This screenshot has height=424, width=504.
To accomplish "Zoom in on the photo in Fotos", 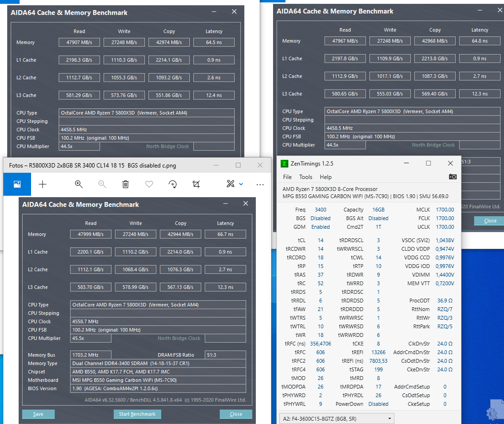I will [x=79, y=184].
